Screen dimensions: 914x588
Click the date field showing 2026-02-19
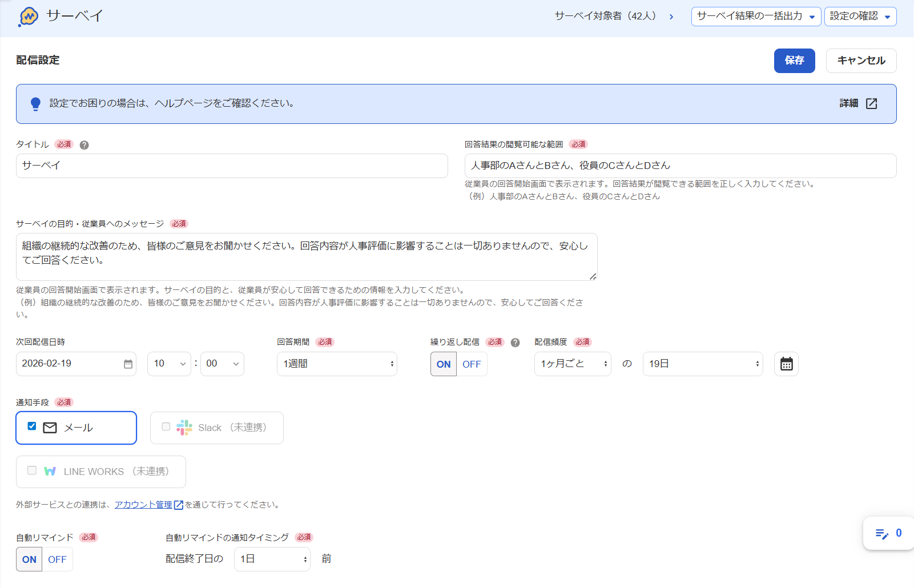coord(76,364)
